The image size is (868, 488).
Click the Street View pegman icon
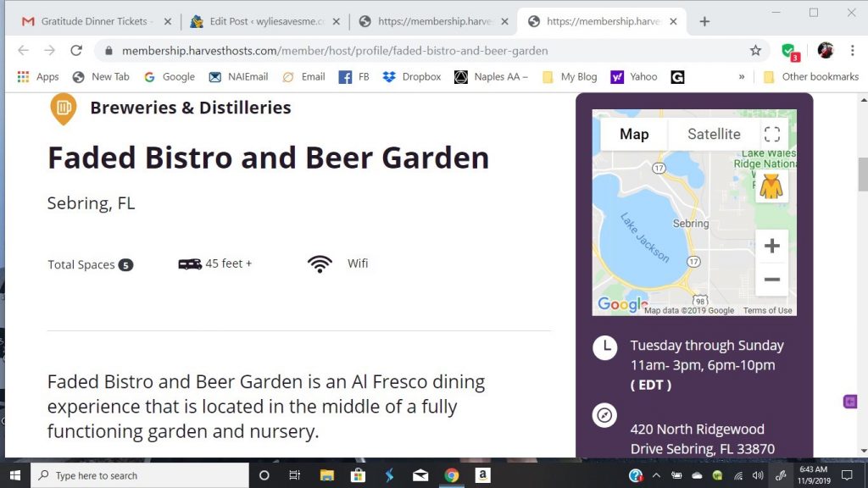pos(771,186)
